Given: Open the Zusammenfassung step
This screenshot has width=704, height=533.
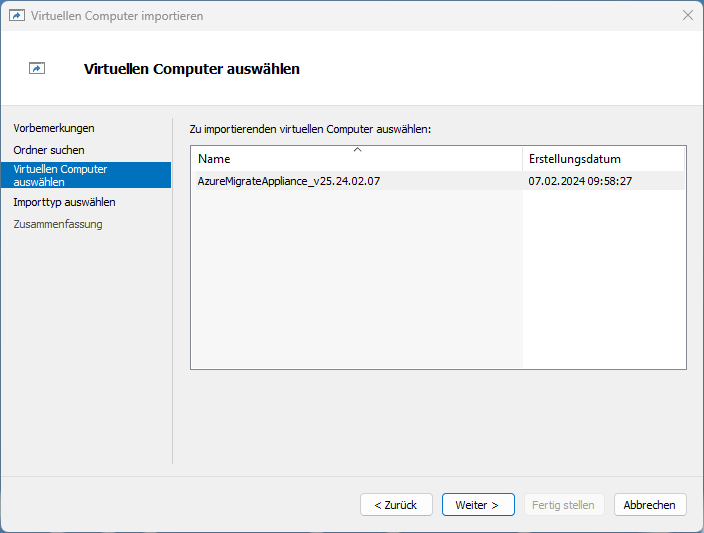Looking at the screenshot, I should point(58,224).
